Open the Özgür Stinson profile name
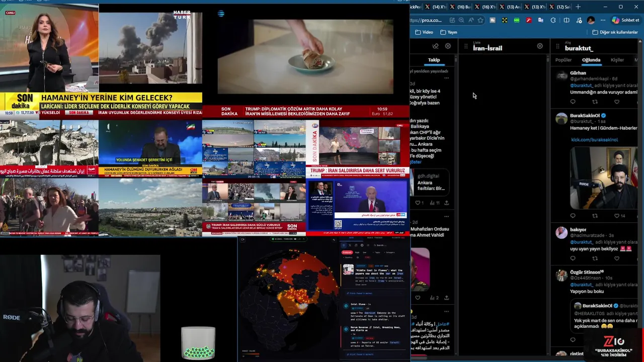Image resolution: width=644 pixels, height=362 pixels. coord(587,272)
